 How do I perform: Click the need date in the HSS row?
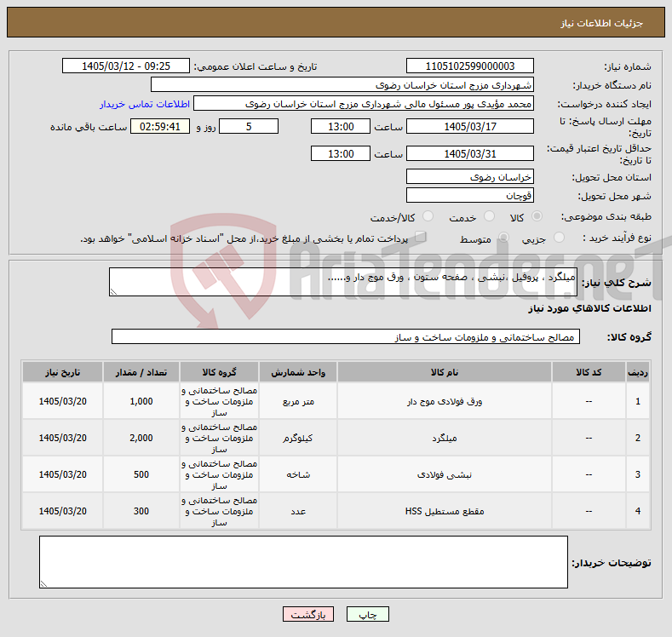[62, 511]
